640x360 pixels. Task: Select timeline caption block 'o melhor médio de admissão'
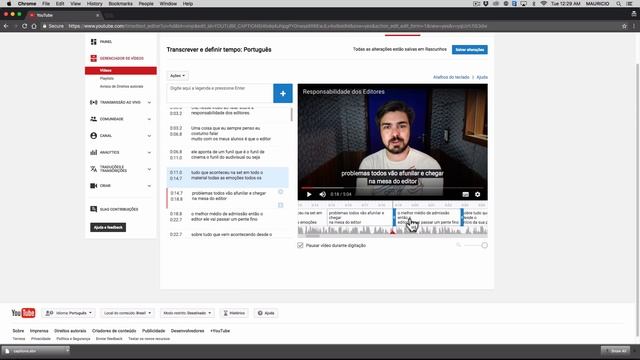point(428,218)
